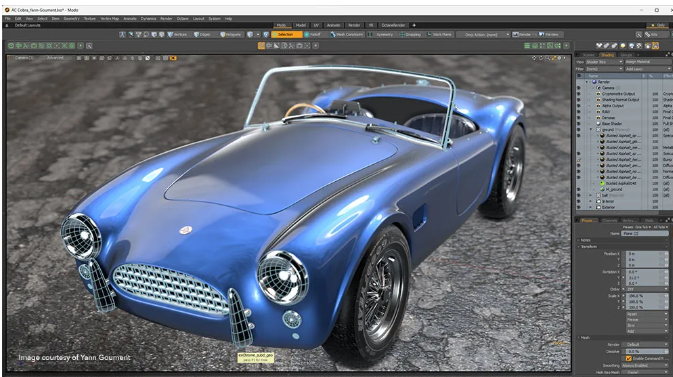The height and width of the screenshot is (377, 673).
Task: Open the Mesh Constraint options
Action: pyautogui.click(x=347, y=34)
